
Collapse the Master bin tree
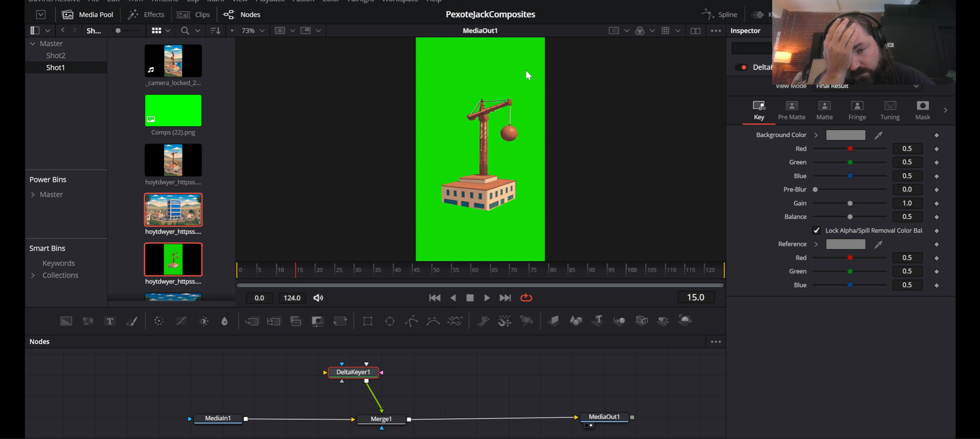pos(33,43)
